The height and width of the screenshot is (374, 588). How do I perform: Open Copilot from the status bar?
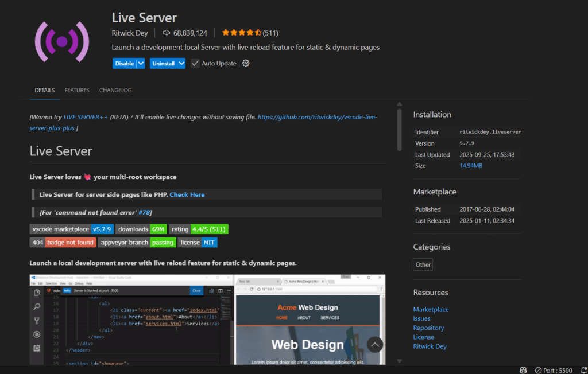point(523,370)
